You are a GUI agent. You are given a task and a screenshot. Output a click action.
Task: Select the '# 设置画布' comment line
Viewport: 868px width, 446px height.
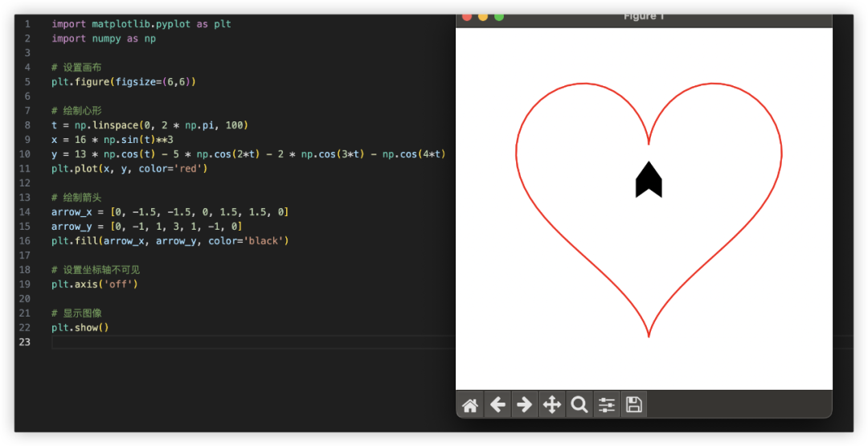pos(76,68)
